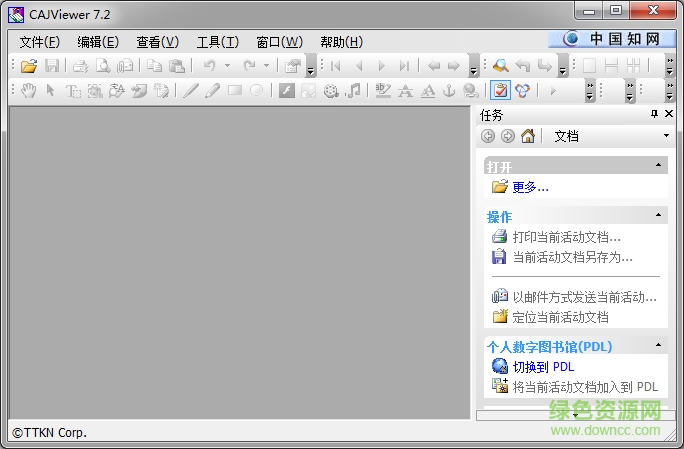This screenshot has height=449, width=684.
Task: Click 定位当前活动文档 link
Action: tap(560, 317)
